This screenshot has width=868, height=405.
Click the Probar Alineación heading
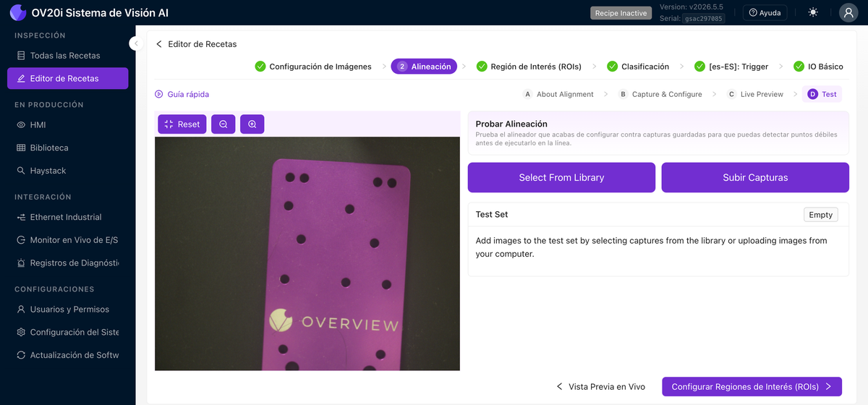pos(511,124)
